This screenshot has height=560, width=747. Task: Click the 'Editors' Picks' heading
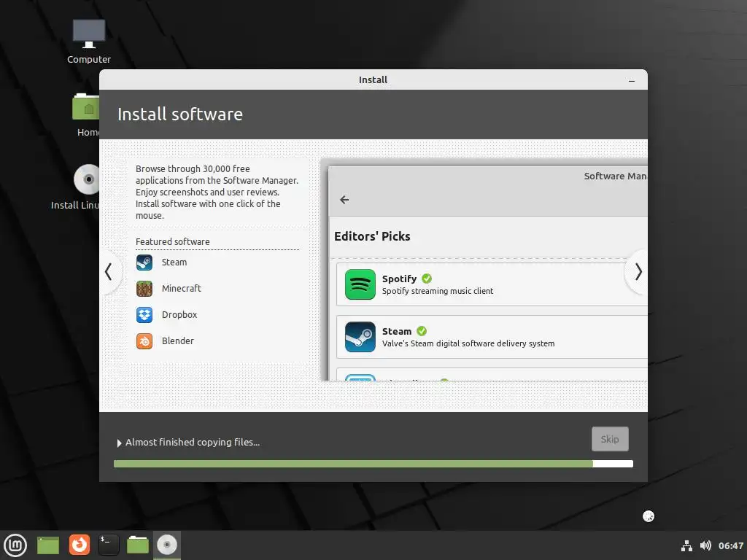[372, 237]
